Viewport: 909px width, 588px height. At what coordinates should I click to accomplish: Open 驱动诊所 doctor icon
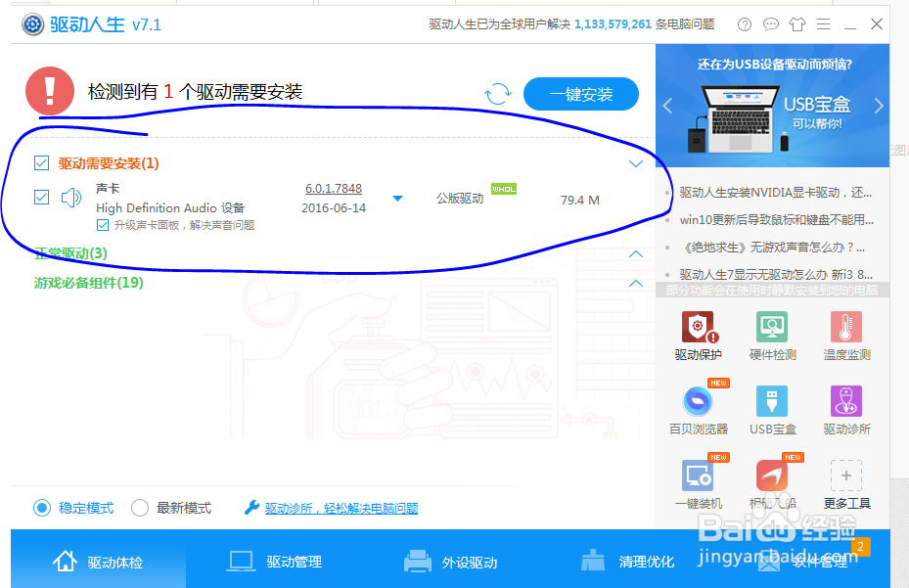tap(846, 401)
